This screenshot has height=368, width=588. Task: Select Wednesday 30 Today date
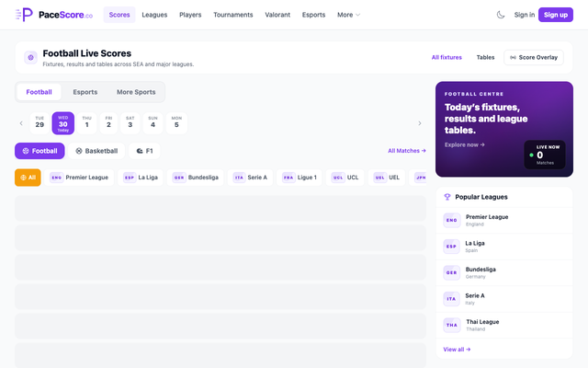point(63,123)
